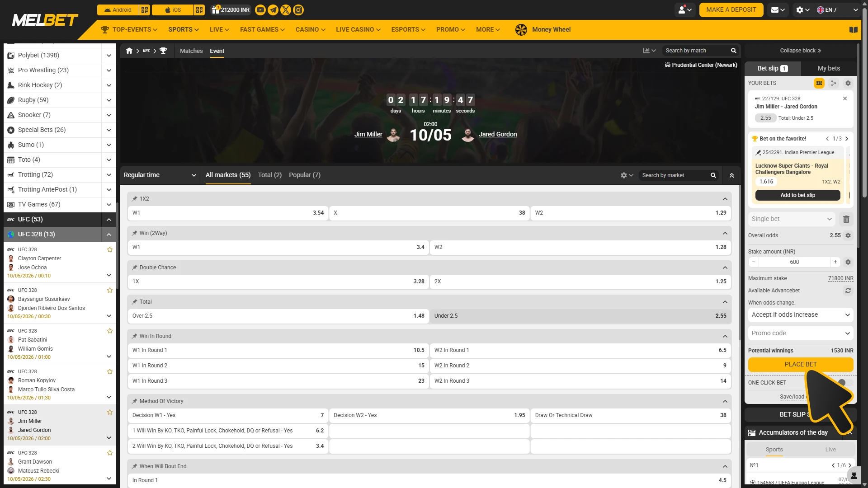This screenshot has width=868, height=488.
Task: Pin the 1X2 market
Action: pyautogui.click(x=135, y=199)
